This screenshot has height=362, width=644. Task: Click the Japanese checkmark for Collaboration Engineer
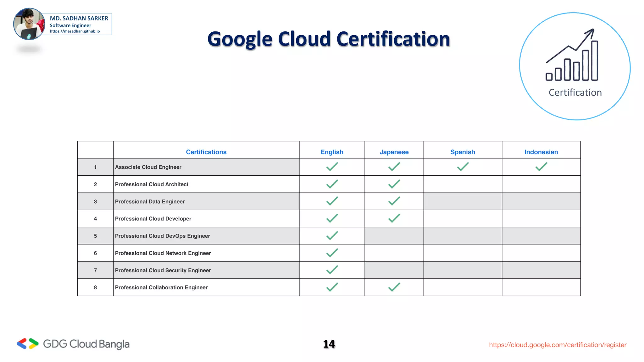coord(394,287)
